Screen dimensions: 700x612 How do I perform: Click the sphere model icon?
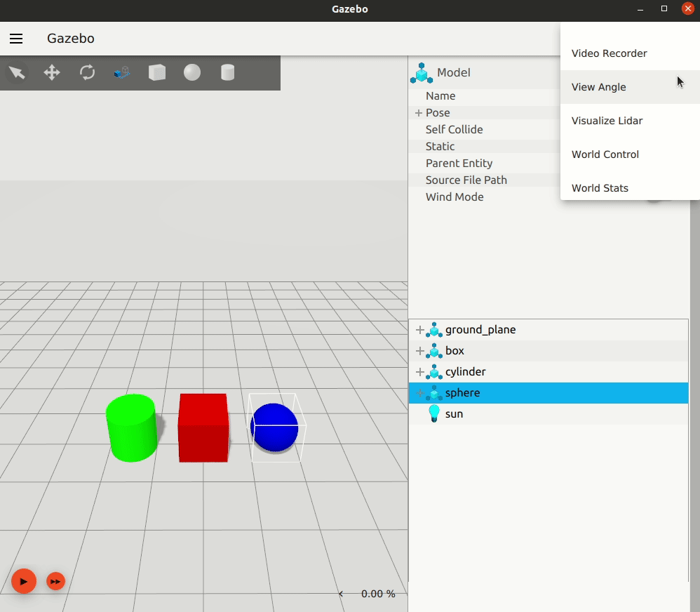coord(434,392)
